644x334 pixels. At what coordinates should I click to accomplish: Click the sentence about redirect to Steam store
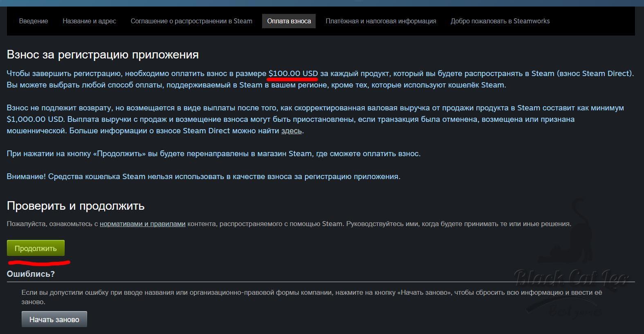[214, 154]
